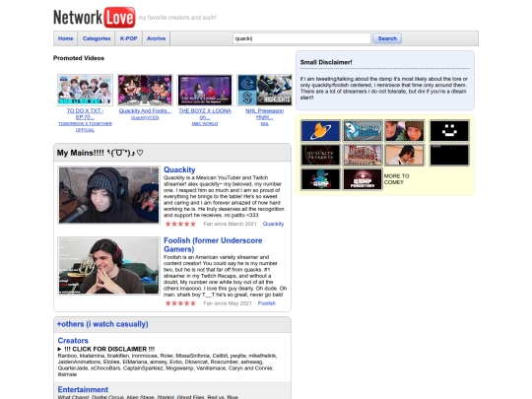Screen dimensions: 532x399
Task: Open the QSMP globe badge
Action: [320, 179]
